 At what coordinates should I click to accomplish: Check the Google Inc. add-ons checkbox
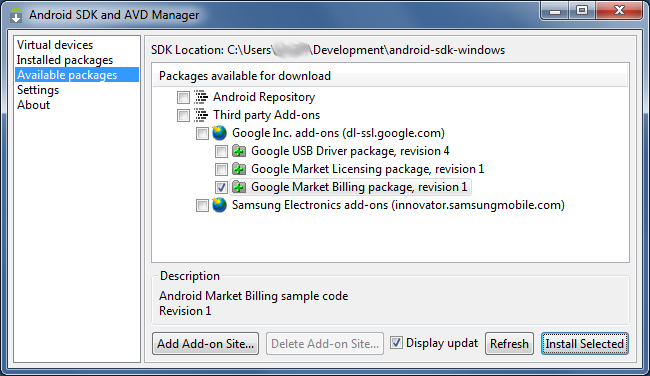[202, 133]
